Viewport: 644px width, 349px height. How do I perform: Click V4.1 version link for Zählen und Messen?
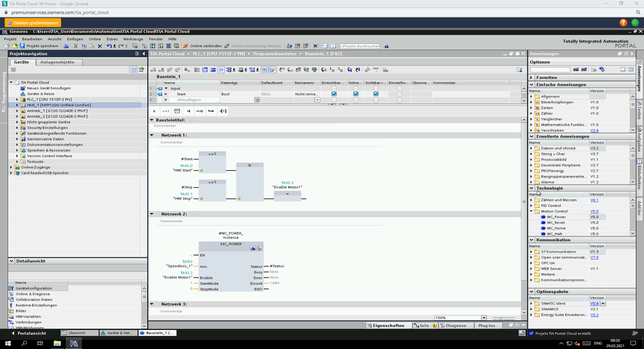click(594, 200)
